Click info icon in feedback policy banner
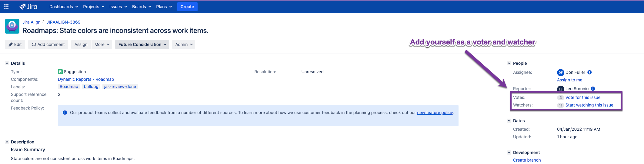Image resolution: width=644 pixels, height=164 pixels. tap(65, 113)
